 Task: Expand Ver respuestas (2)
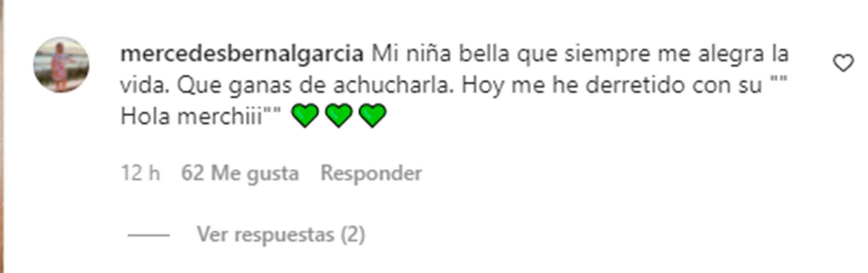pyautogui.click(x=281, y=235)
